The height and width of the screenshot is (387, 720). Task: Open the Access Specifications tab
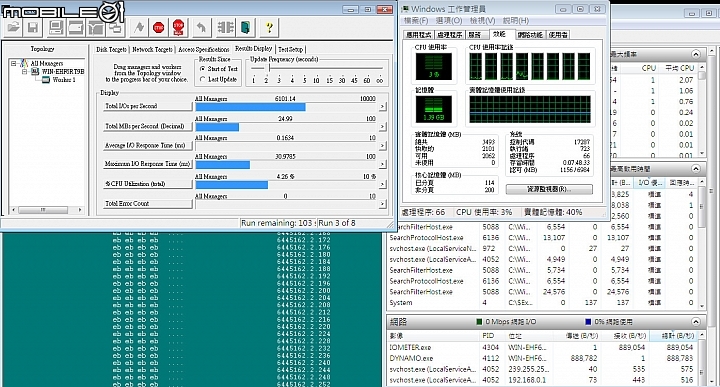(203, 50)
